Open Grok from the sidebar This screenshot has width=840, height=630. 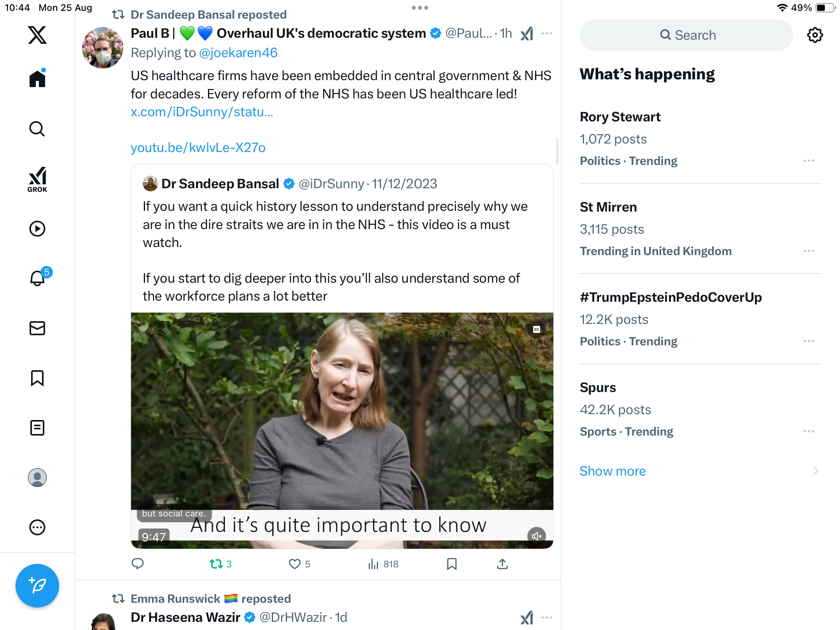[37, 179]
